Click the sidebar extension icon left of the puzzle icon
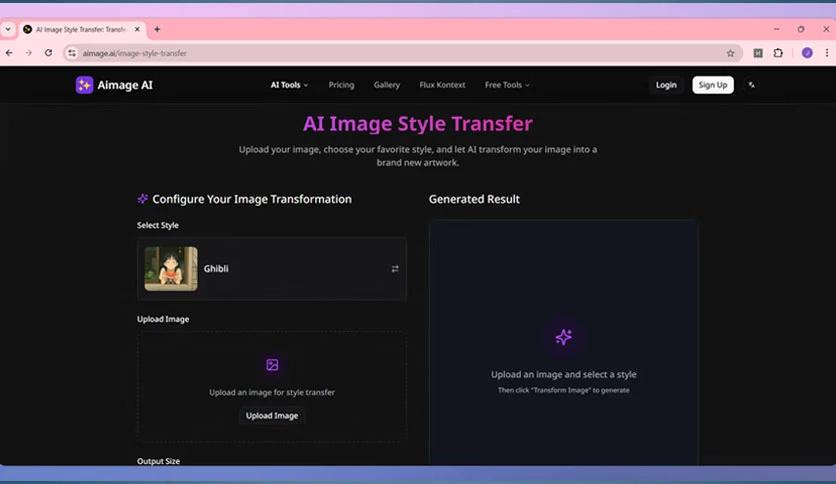The height and width of the screenshot is (484, 836). [758, 53]
